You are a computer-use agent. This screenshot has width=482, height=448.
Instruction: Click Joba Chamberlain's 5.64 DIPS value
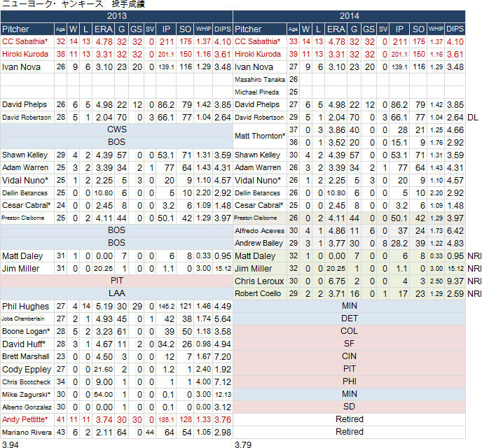point(222,319)
